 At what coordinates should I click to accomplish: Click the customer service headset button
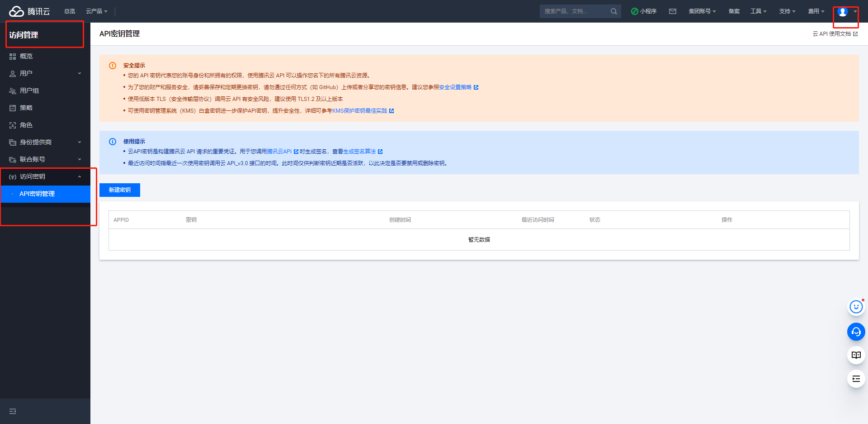pos(856,332)
